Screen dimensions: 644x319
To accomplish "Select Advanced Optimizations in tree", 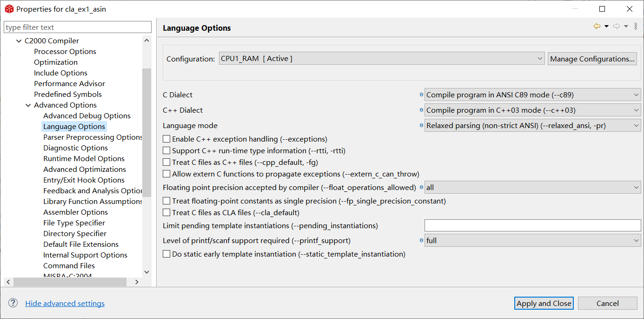I will (x=85, y=169).
